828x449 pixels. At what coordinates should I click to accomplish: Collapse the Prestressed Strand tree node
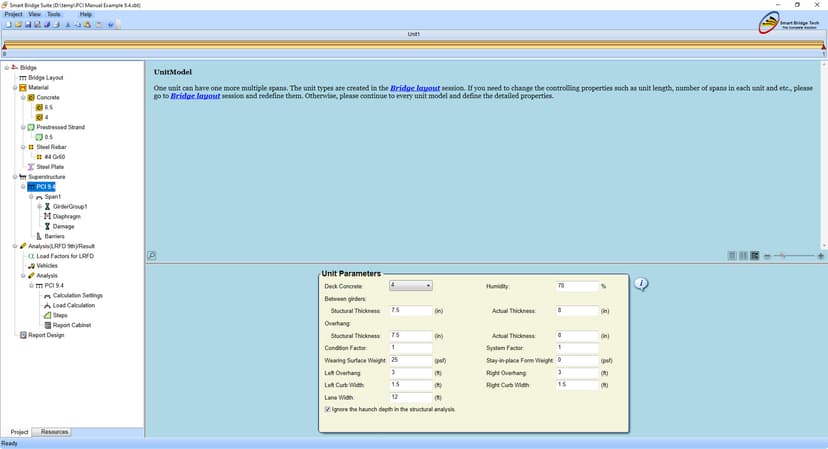[x=23, y=127]
